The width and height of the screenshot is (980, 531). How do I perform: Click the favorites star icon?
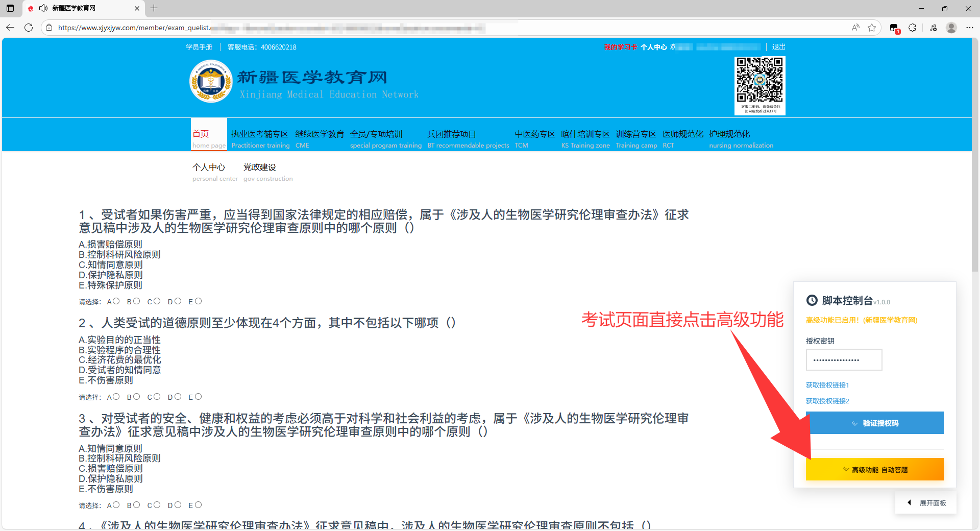point(872,28)
